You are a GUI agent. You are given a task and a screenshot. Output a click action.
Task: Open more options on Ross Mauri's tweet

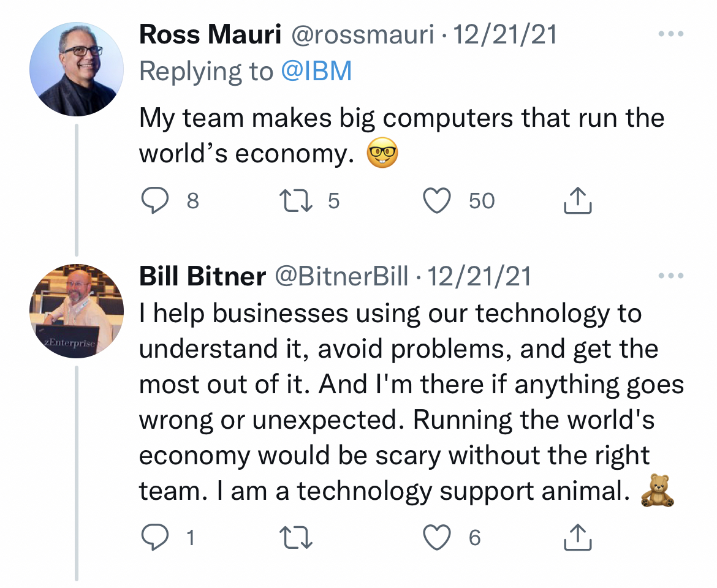[x=670, y=34]
